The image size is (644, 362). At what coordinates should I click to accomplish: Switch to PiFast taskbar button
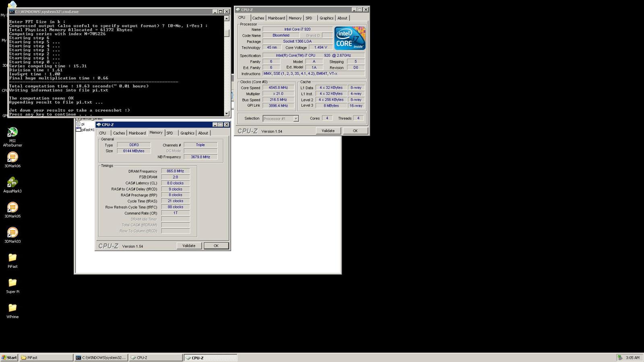point(46,358)
